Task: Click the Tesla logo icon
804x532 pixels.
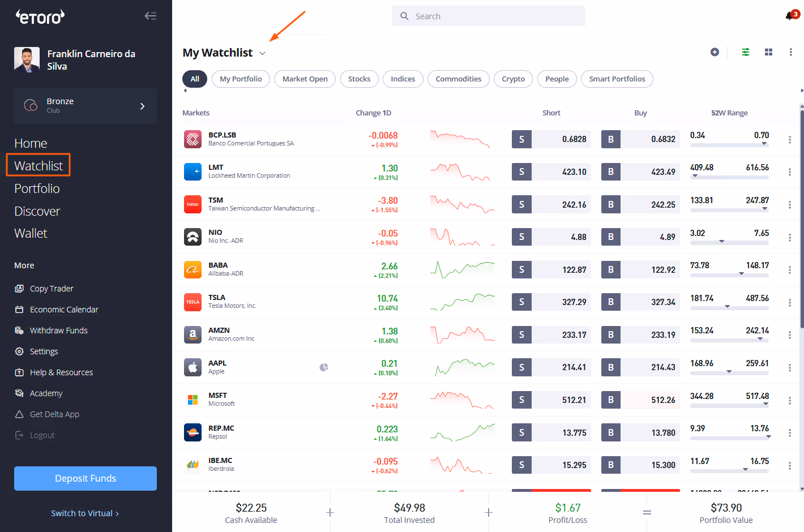Action: 193,302
